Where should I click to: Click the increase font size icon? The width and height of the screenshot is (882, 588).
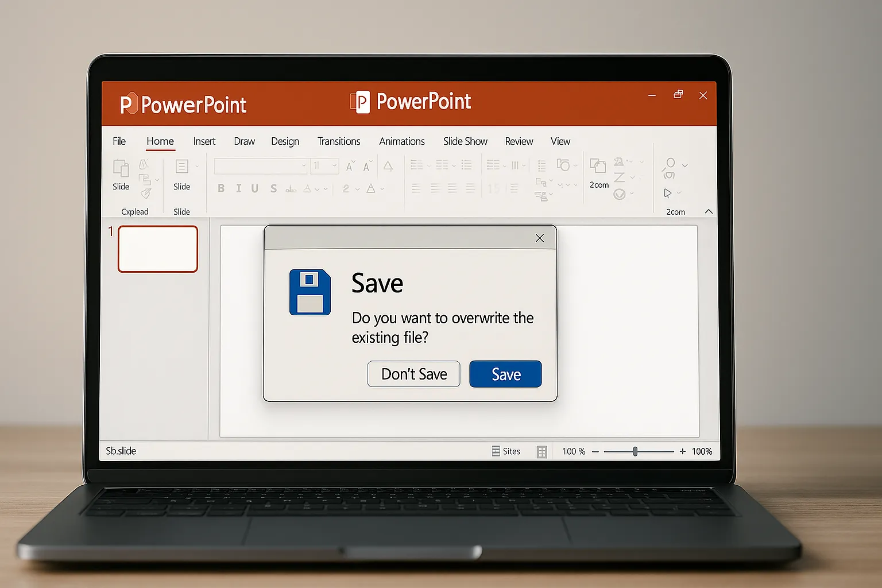[351, 165]
